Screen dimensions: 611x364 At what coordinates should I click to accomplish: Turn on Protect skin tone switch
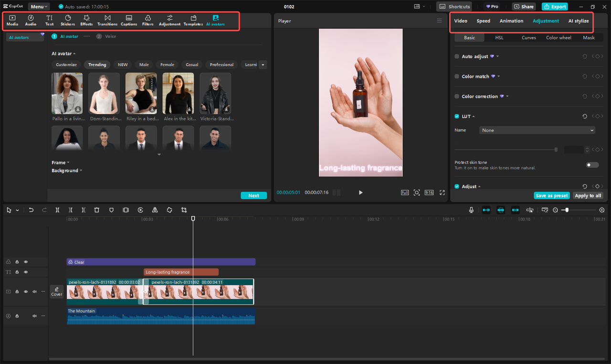pyautogui.click(x=592, y=165)
